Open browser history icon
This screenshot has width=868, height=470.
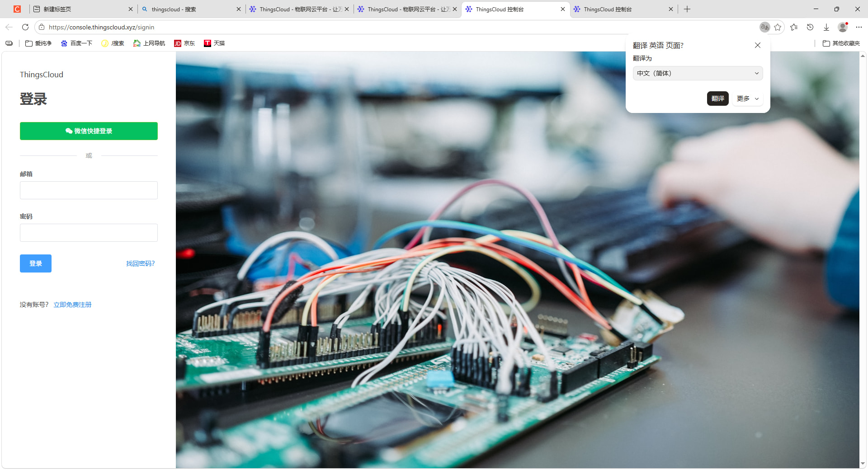coord(810,27)
